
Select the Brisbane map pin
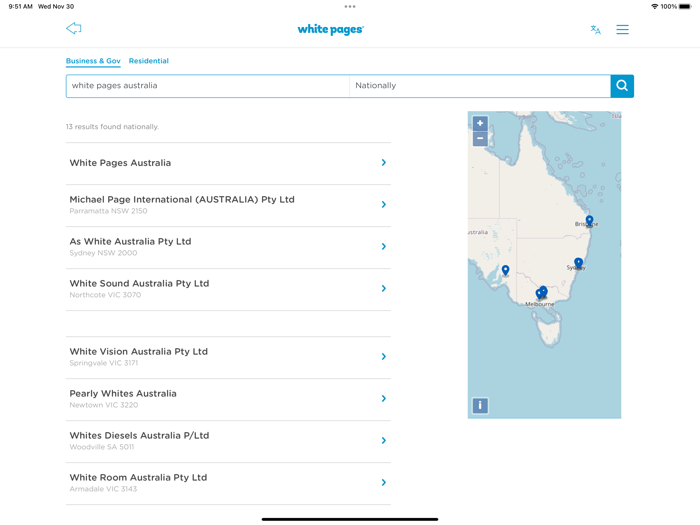(x=589, y=221)
